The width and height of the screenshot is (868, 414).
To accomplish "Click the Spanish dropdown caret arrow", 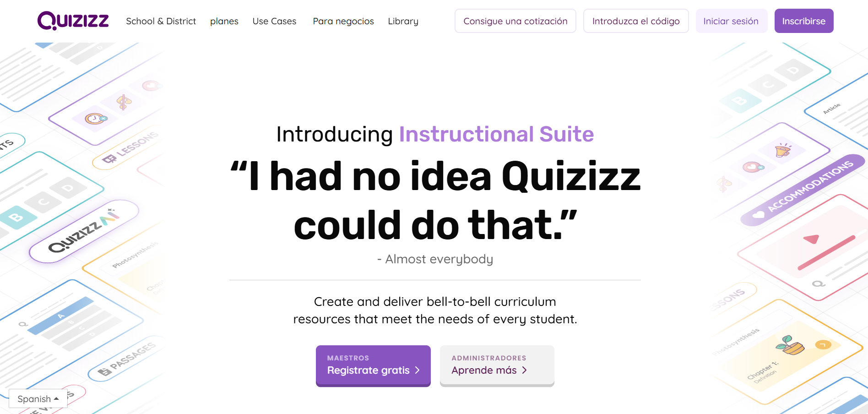I will (x=56, y=399).
